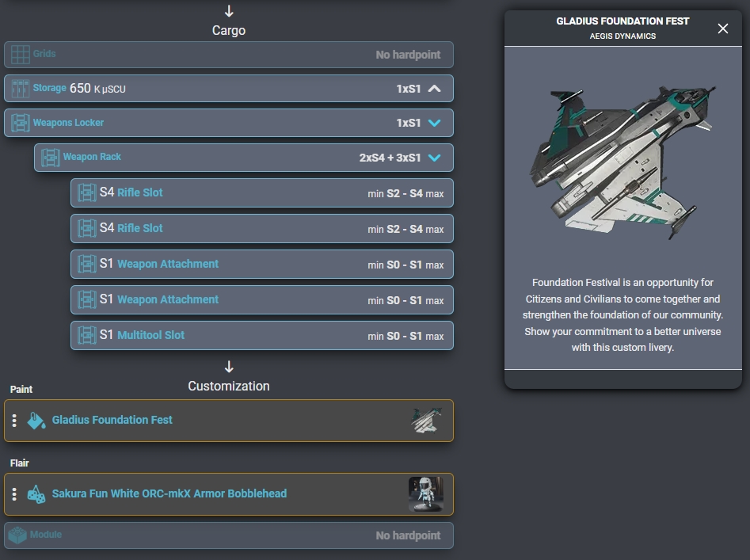
Task: Click the bobblehead thumbnail in Flair row
Action: (426, 494)
